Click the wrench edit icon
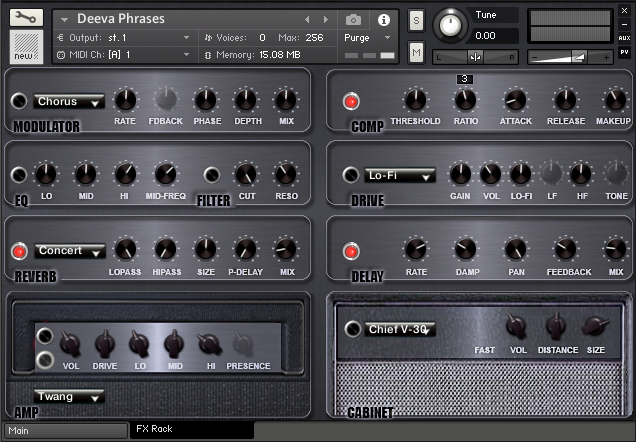Viewport: 636px width, 442px height. tap(25, 18)
